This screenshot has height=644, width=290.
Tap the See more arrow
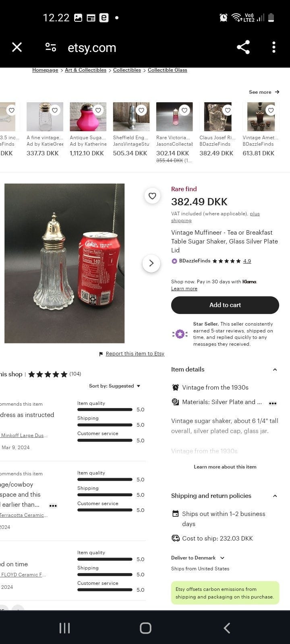point(277,92)
